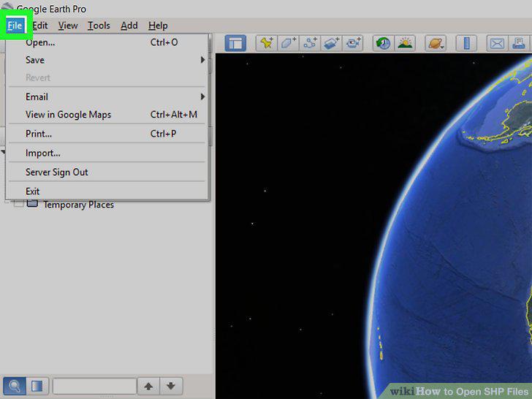The height and width of the screenshot is (399, 532).
Task: Open the Edit menu
Action: [x=40, y=26]
